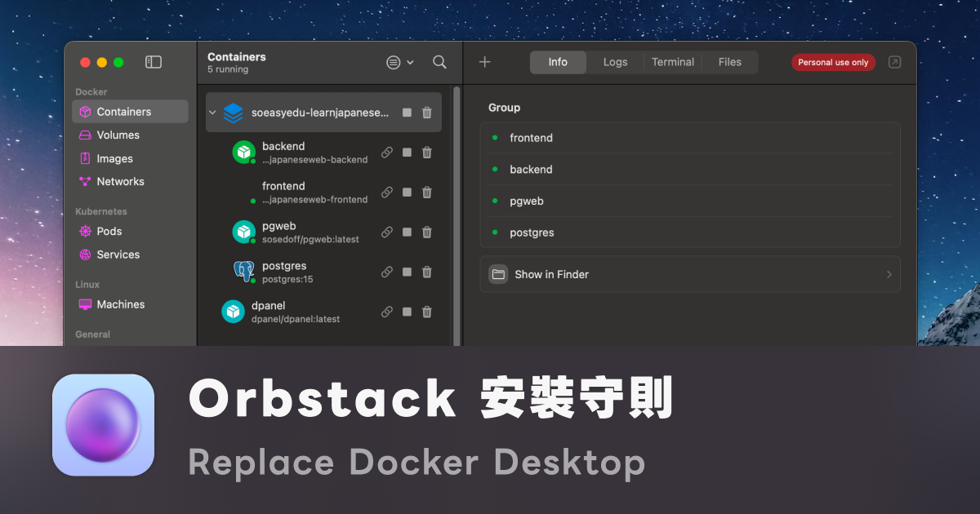Open Images in the sidebar
Viewport: 980px width, 514px height.
(x=130, y=159)
